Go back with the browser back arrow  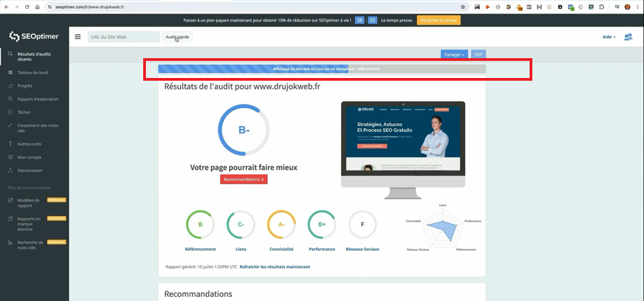[6, 7]
